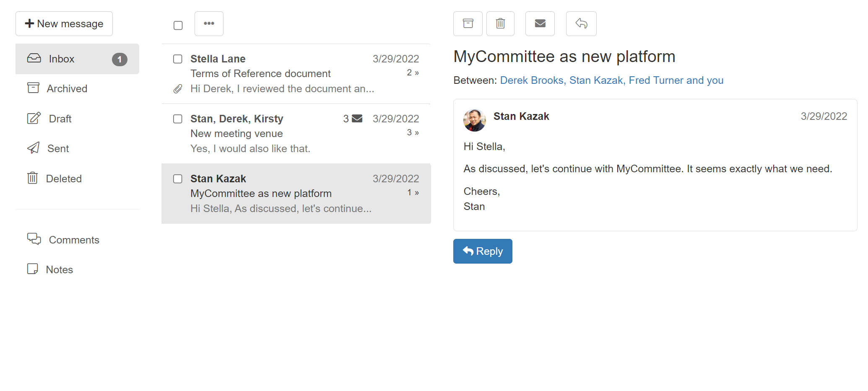The image size is (868, 391).
Task: Expand the 1 » count on Stan Kazak thread
Action: 413,192
